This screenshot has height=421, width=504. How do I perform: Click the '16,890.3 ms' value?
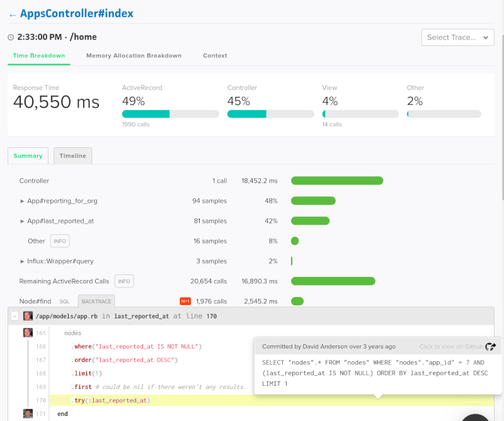tap(260, 281)
